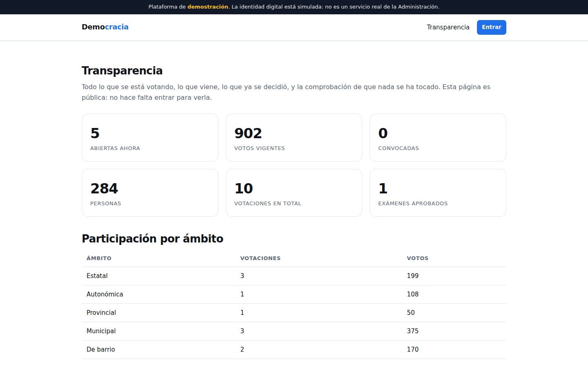Click the VOTACIONES column header

pyautogui.click(x=260, y=258)
